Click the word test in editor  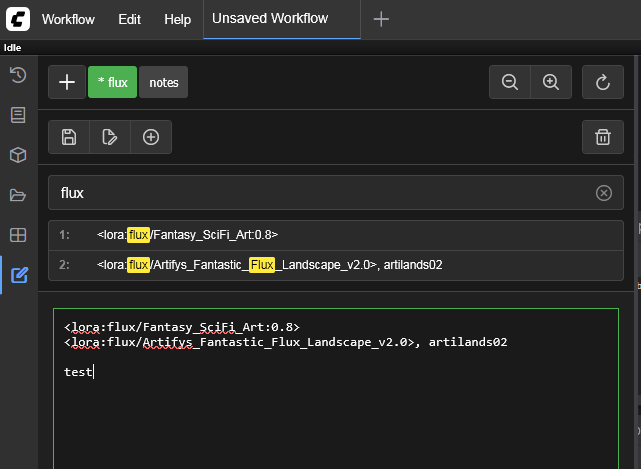(78, 372)
